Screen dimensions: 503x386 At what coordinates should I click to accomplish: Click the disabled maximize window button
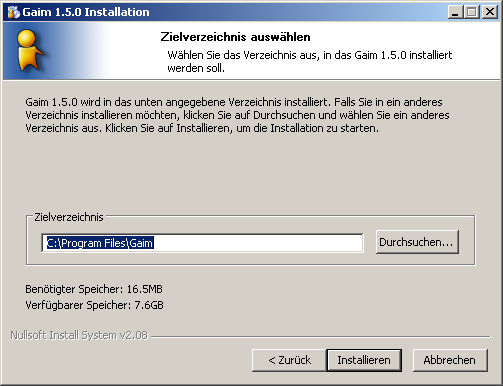point(471,12)
